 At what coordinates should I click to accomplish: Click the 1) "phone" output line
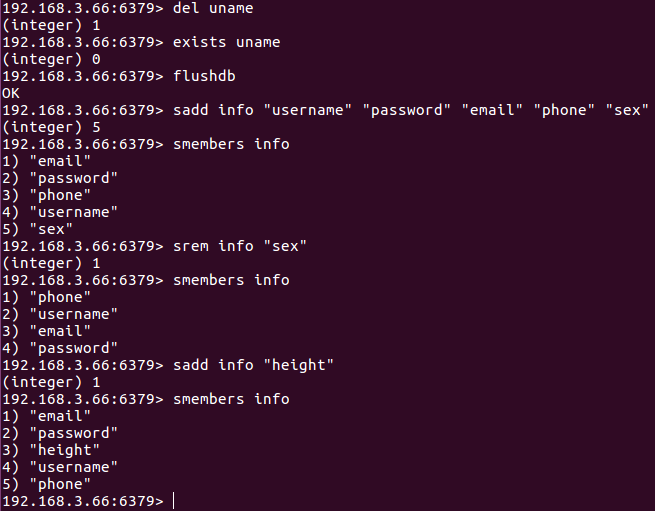tap(46, 297)
